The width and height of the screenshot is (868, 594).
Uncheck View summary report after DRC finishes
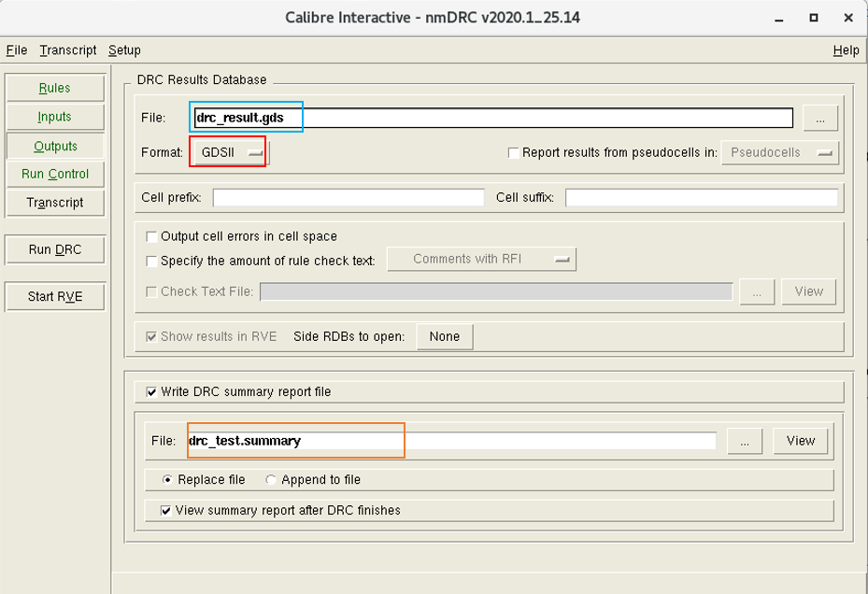point(165,510)
